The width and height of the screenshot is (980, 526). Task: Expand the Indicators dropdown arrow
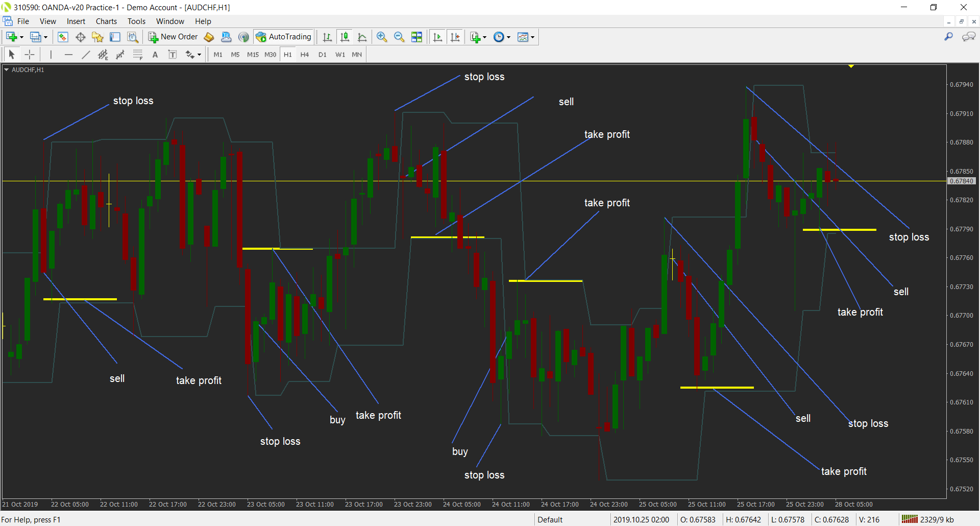click(x=484, y=37)
